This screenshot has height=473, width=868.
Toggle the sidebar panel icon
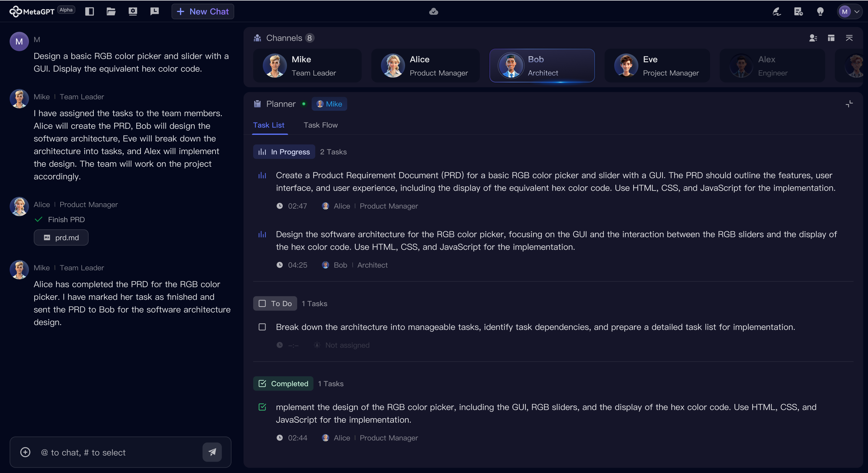coord(89,11)
